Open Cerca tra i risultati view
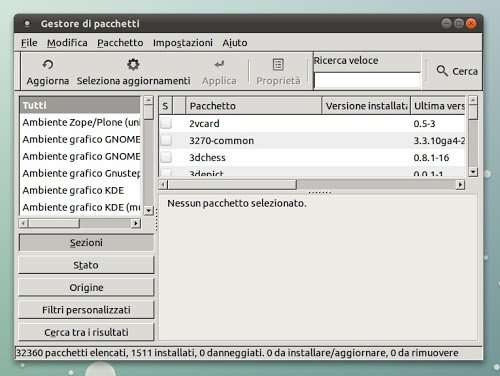 pyautogui.click(x=86, y=332)
